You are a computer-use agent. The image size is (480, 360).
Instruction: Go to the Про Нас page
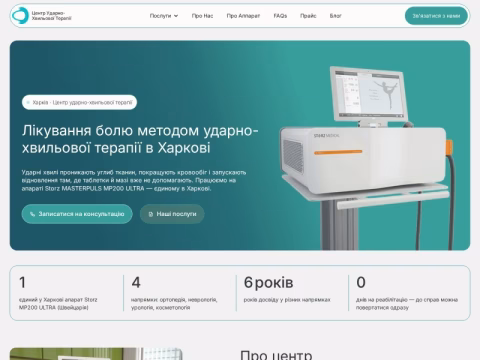[x=202, y=16]
